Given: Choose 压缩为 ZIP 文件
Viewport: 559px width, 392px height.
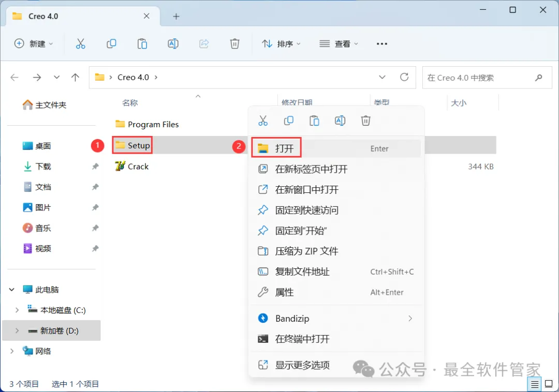Looking at the screenshot, I should [x=336, y=251].
